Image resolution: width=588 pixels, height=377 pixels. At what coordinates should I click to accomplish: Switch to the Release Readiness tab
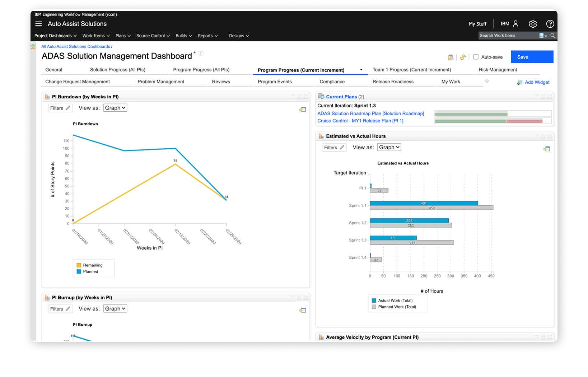point(393,82)
